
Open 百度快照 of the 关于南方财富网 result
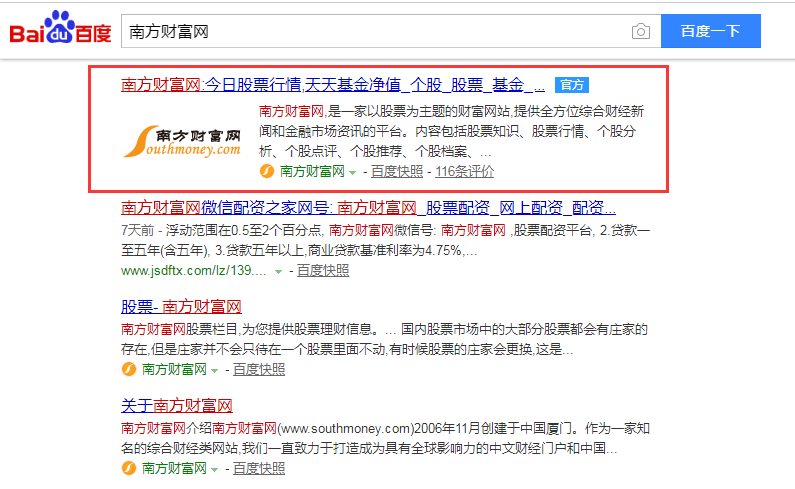click(x=259, y=468)
